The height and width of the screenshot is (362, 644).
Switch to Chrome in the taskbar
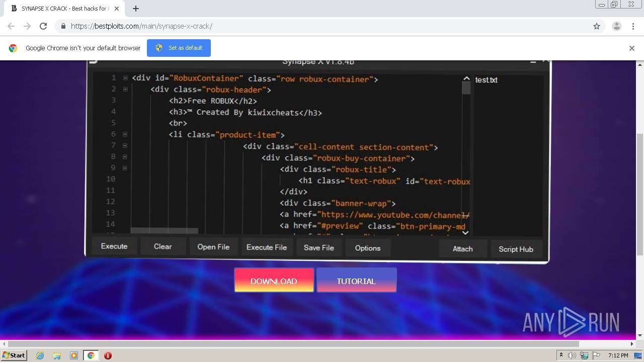tap(91, 355)
